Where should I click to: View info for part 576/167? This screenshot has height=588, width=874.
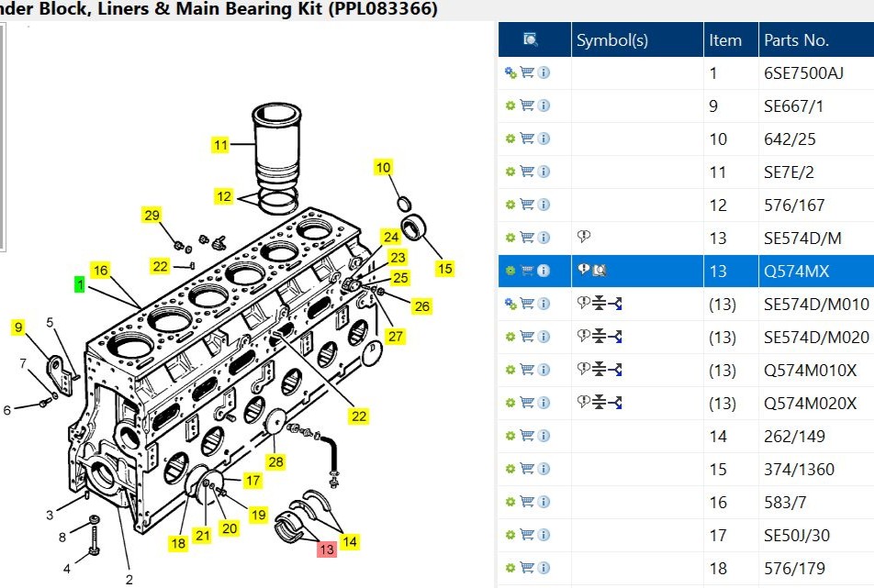pos(543,205)
